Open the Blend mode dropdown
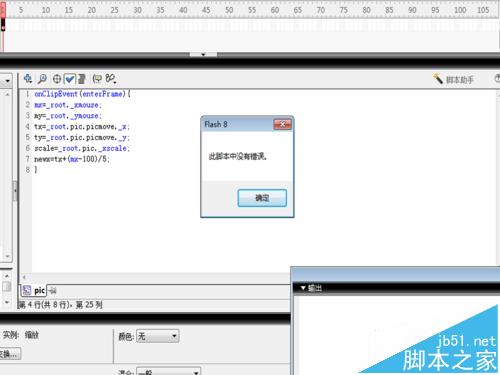The width and height of the screenshot is (500, 375). point(168,371)
